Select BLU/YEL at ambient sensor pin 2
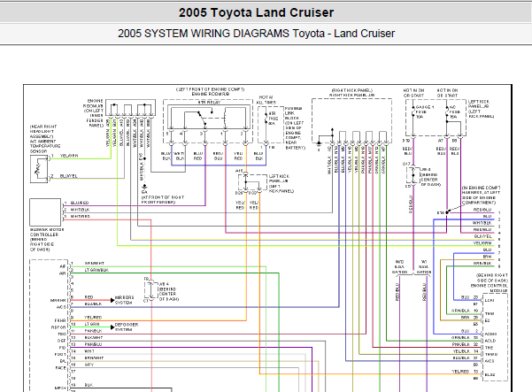 pyautogui.click(x=68, y=176)
